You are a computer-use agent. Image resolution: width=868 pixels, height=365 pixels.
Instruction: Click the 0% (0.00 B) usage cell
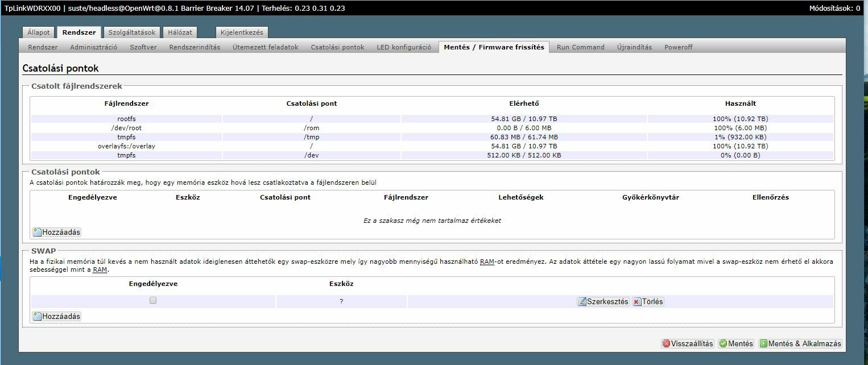(x=741, y=155)
